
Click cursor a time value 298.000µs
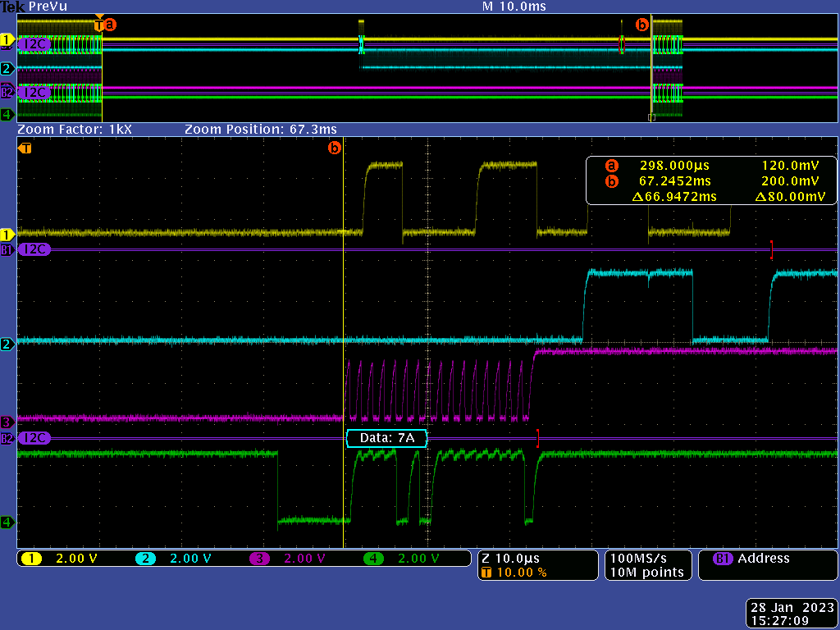click(674, 166)
